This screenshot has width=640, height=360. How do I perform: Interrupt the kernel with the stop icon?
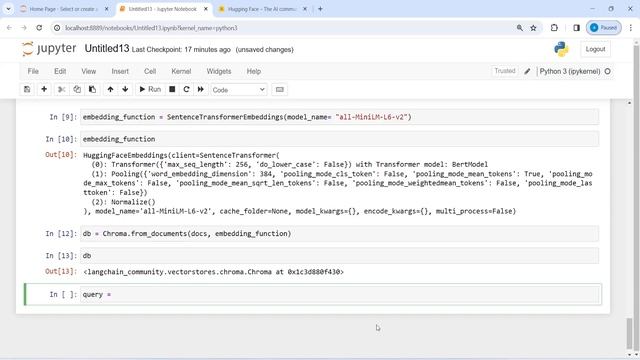pyautogui.click(x=172, y=89)
